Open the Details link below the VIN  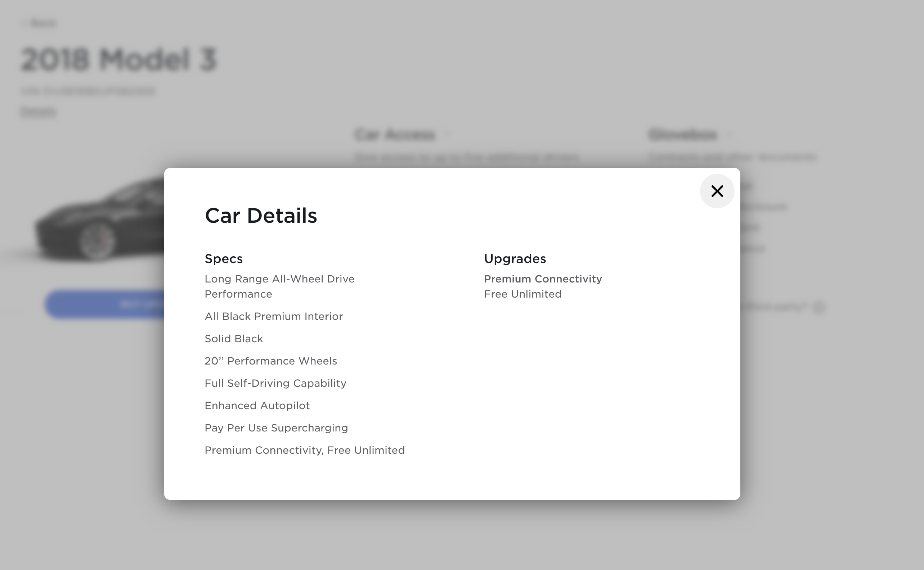[x=38, y=112]
